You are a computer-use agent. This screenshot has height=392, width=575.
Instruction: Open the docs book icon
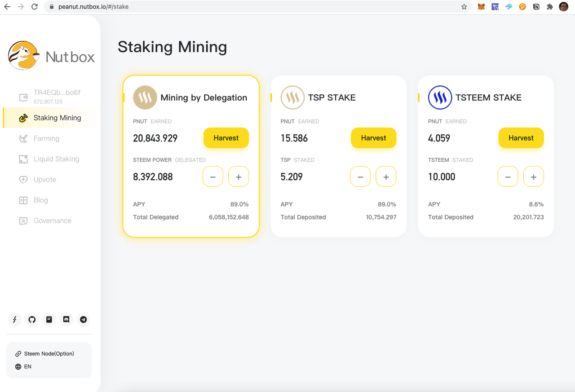click(x=49, y=320)
